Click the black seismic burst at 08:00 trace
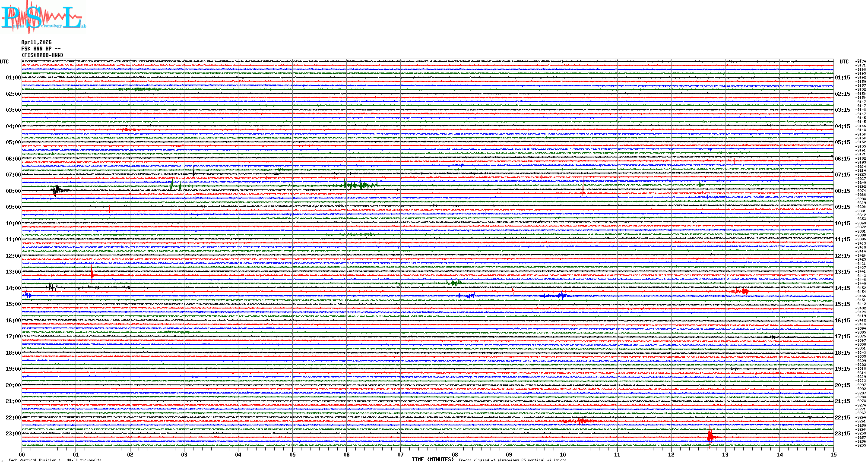868x466 pixels. [x=57, y=190]
